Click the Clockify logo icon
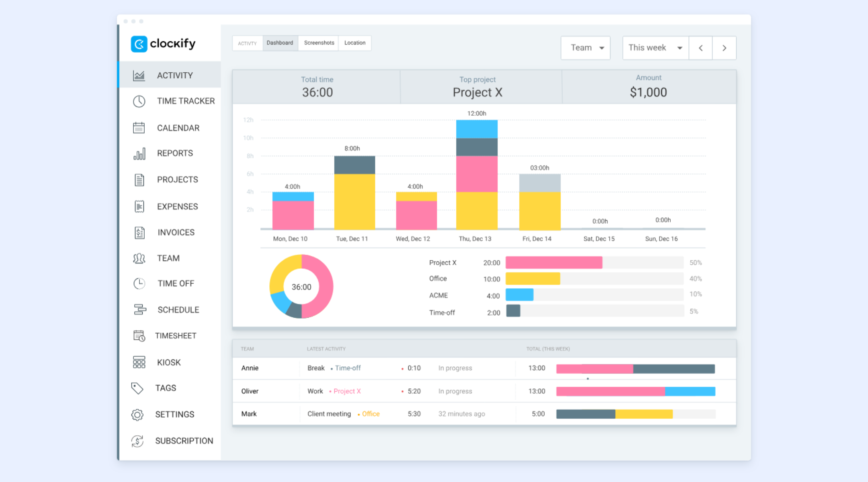 tap(139, 44)
